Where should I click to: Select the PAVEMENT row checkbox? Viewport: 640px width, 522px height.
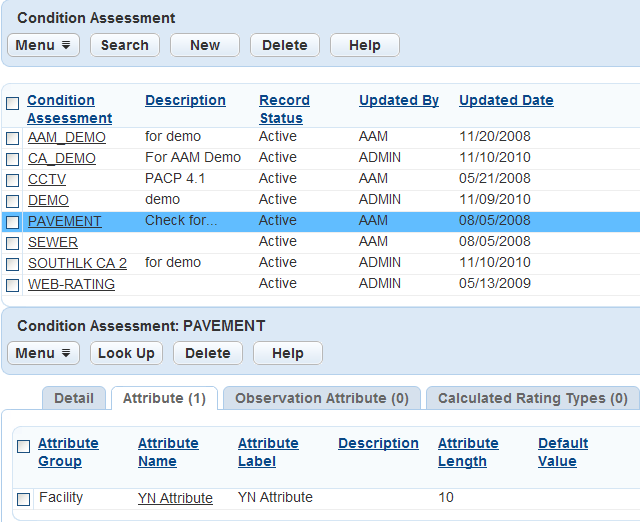pos(12,222)
